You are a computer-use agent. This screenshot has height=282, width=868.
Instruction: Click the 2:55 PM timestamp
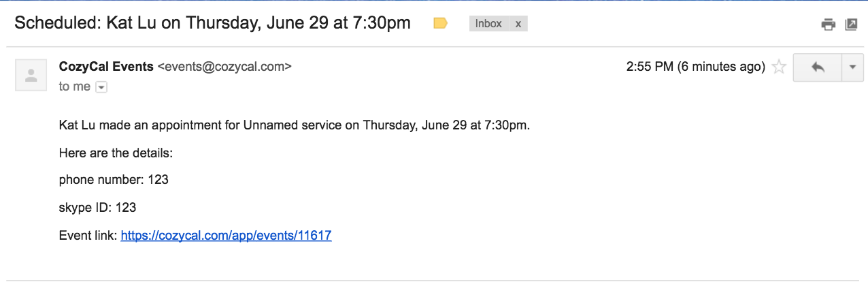[695, 67]
